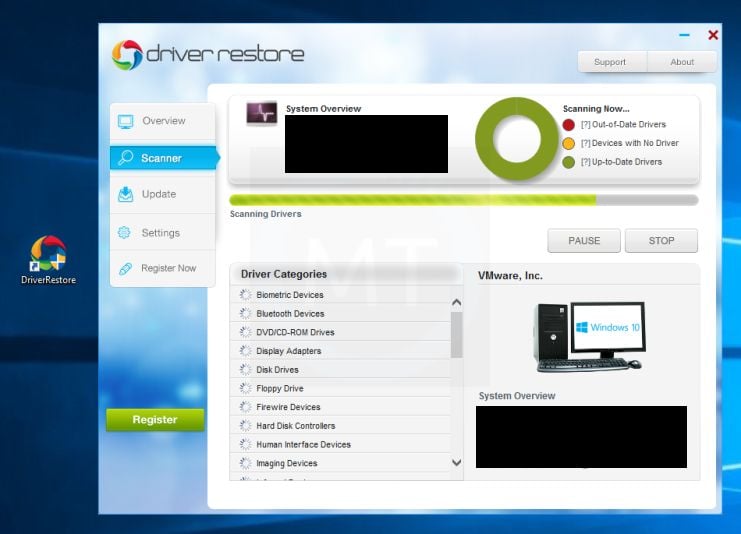Click the orange Devices with No Driver dot

(x=569, y=143)
